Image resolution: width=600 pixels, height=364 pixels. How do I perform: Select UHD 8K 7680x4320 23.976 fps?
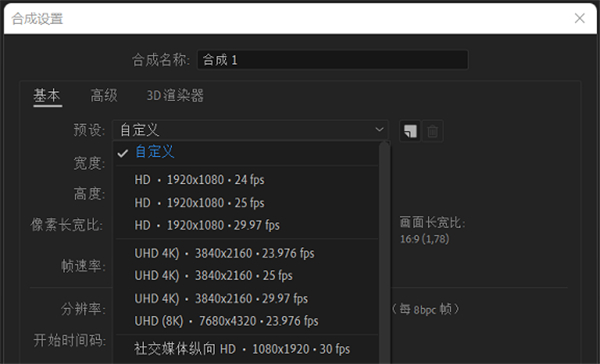(x=247, y=321)
